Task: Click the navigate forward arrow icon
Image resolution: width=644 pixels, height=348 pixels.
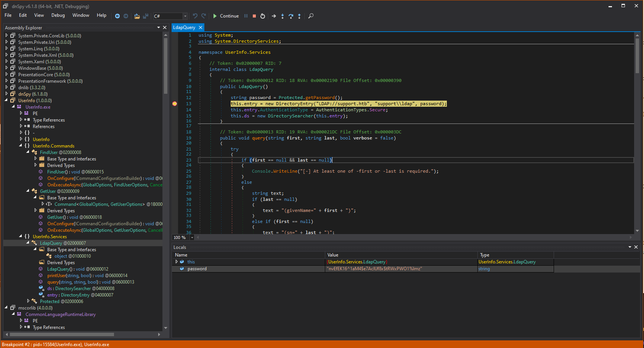Action: click(x=126, y=16)
